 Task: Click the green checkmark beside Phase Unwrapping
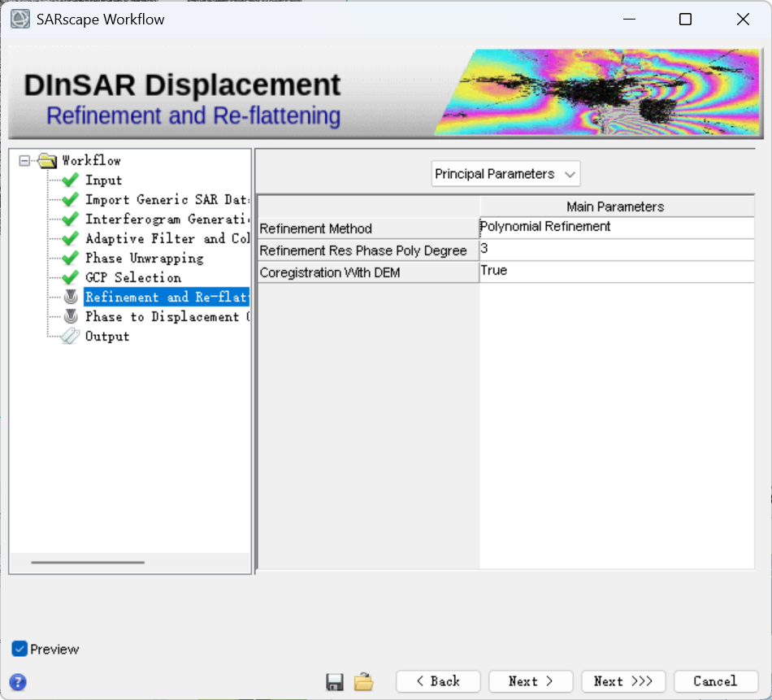[x=71, y=258]
